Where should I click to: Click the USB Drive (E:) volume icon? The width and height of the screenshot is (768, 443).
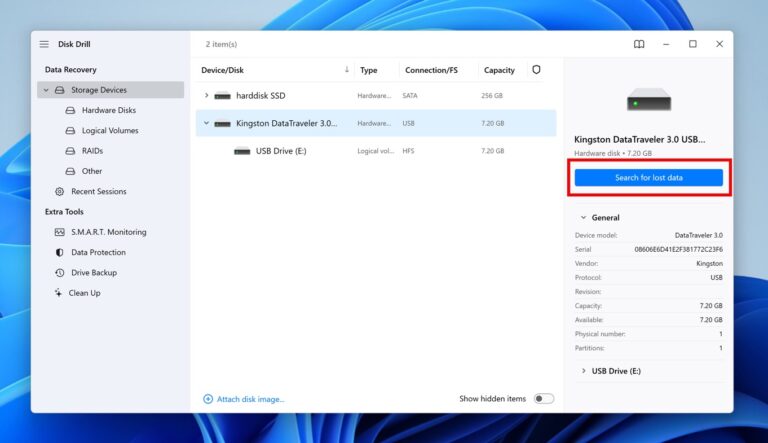coord(242,151)
